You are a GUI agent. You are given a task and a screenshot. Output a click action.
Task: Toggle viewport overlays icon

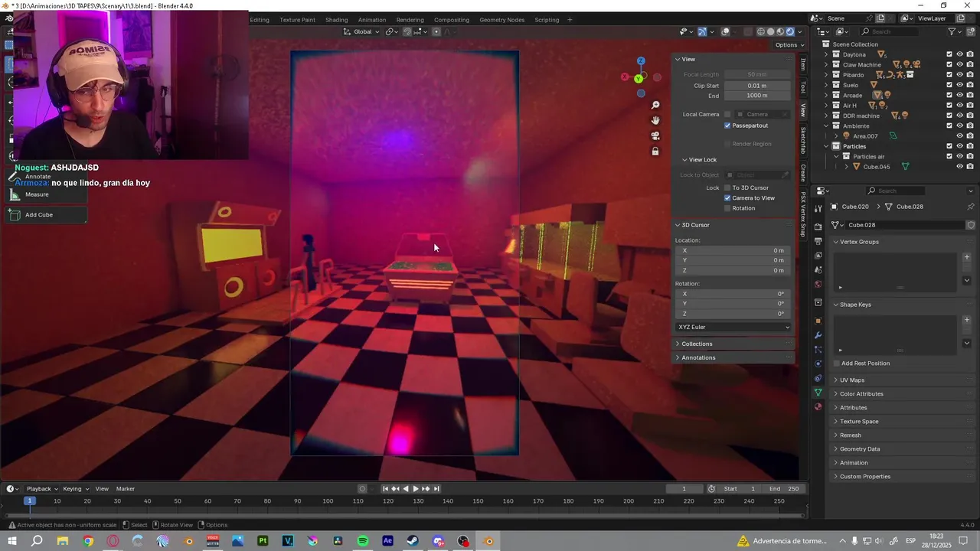725,31
